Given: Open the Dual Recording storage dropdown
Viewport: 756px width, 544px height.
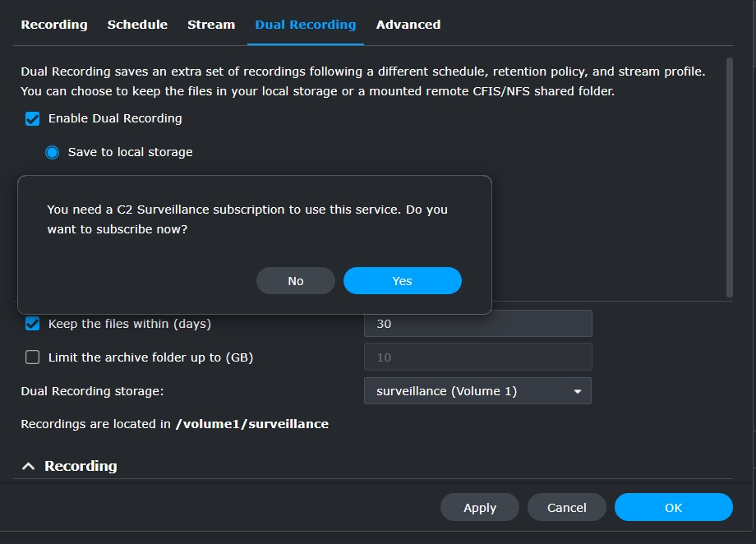Looking at the screenshot, I should (477, 391).
